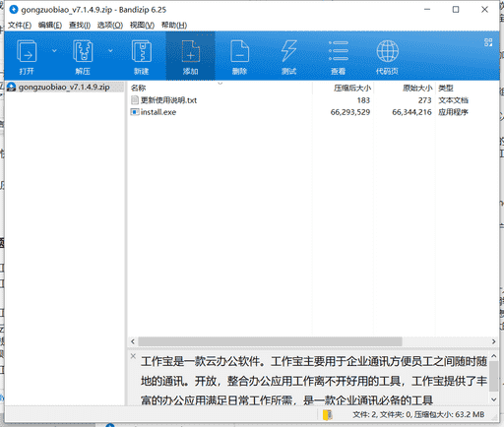Open the 编辑(E) menu
This screenshot has width=504, height=427.
[x=50, y=26]
